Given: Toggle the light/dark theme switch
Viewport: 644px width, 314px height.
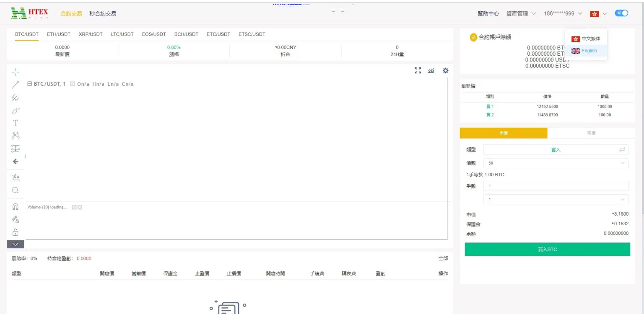Looking at the screenshot, I should pos(621,13).
